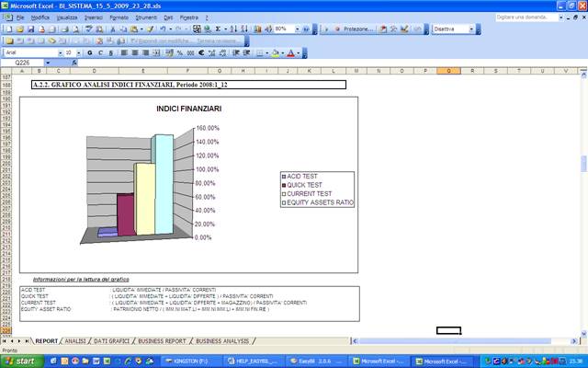Merge and center the selected cells
This screenshot has height=368, width=588.
[156, 53]
